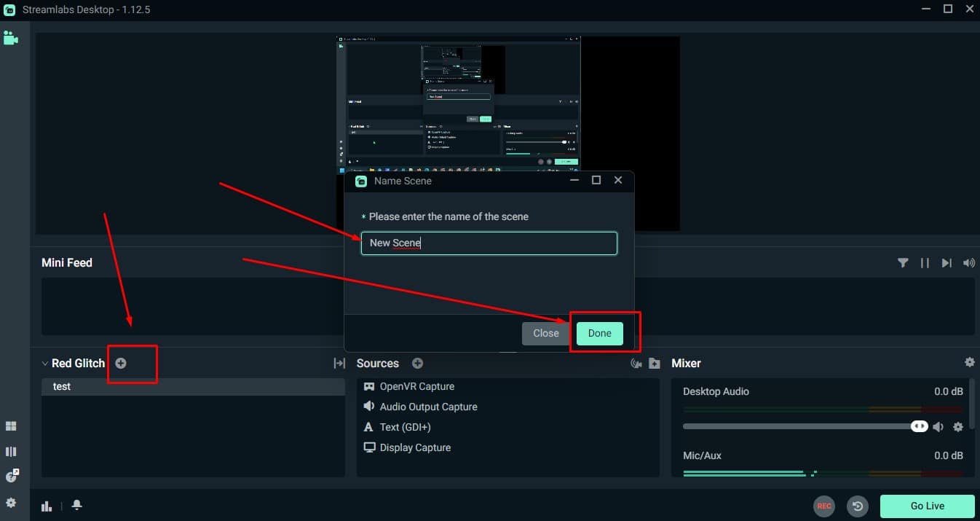The width and height of the screenshot is (980, 521).
Task: Mute Mini Feed alert sounds
Action: (968, 263)
